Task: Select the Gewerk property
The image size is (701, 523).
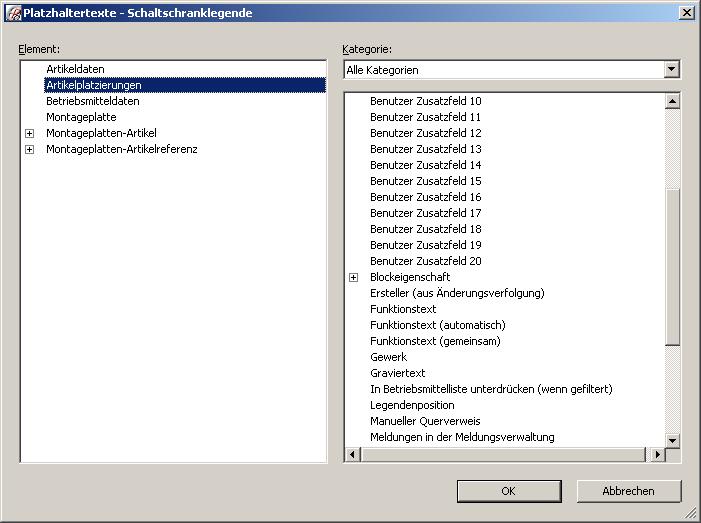Action: click(389, 357)
